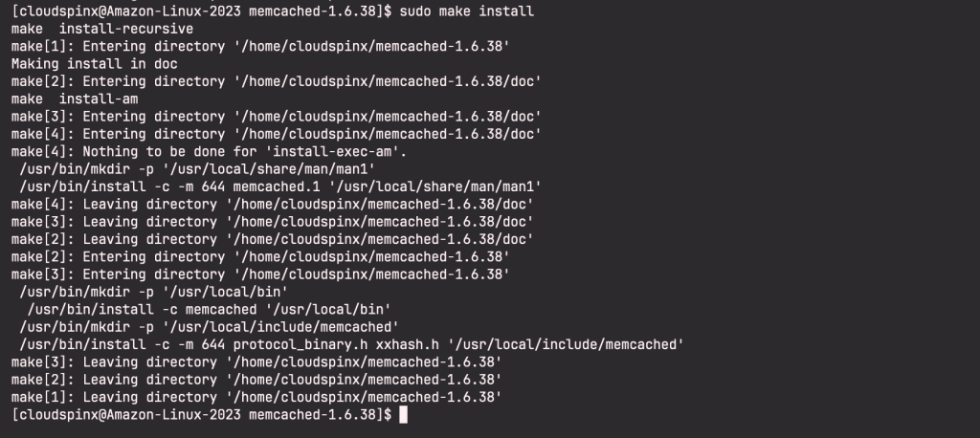
Task: Click the install memcached.1 command line
Action: click(x=280, y=186)
